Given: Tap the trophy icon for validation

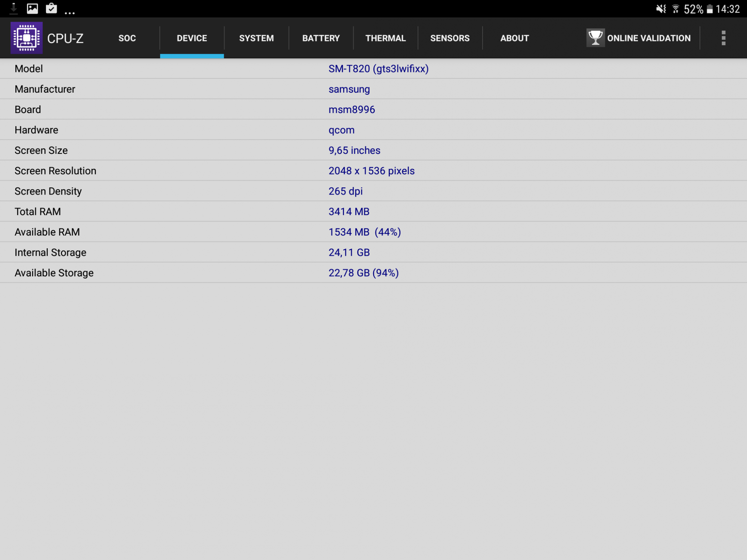Looking at the screenshot, I should pos(595,38).
